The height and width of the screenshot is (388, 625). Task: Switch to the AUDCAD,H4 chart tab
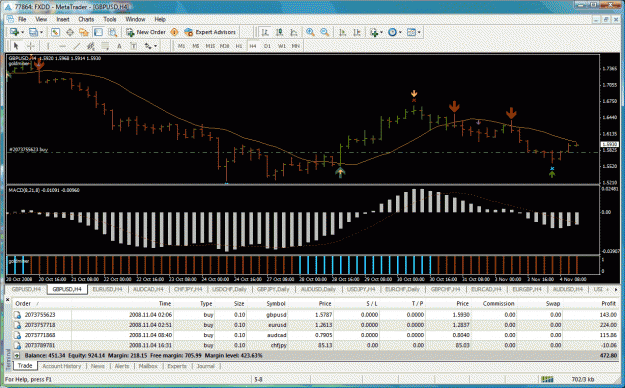point(148,289)
